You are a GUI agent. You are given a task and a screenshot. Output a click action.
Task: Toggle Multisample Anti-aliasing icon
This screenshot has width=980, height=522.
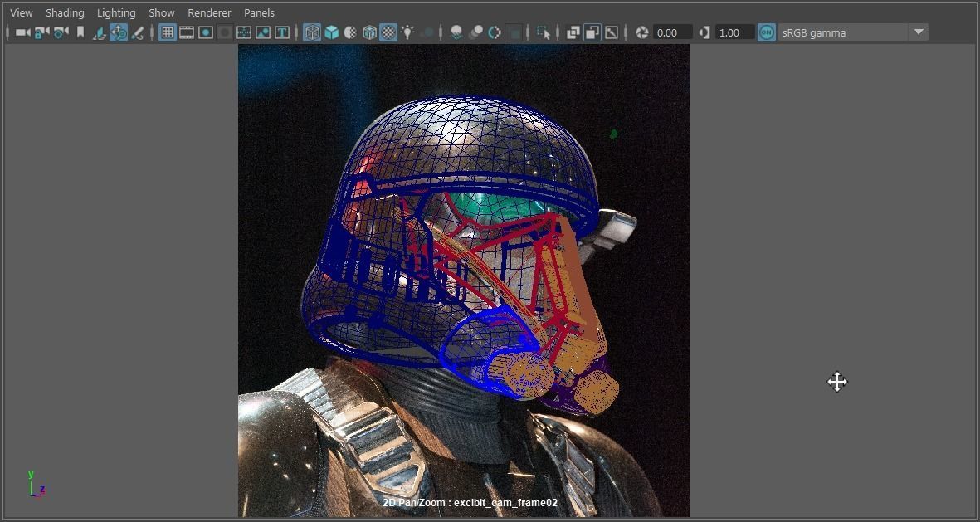(x=495, y=32)
